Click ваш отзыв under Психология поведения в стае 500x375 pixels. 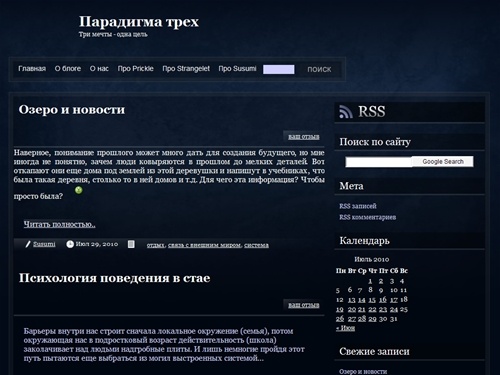[304, 305]
